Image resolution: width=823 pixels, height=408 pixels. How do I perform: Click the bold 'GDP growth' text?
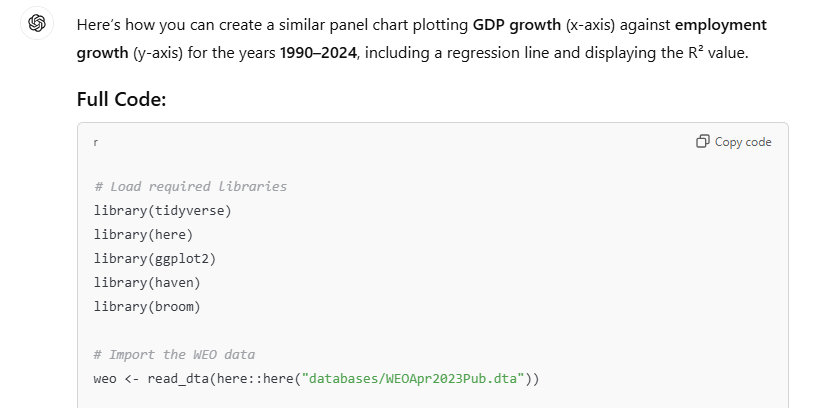click(517, 25)
